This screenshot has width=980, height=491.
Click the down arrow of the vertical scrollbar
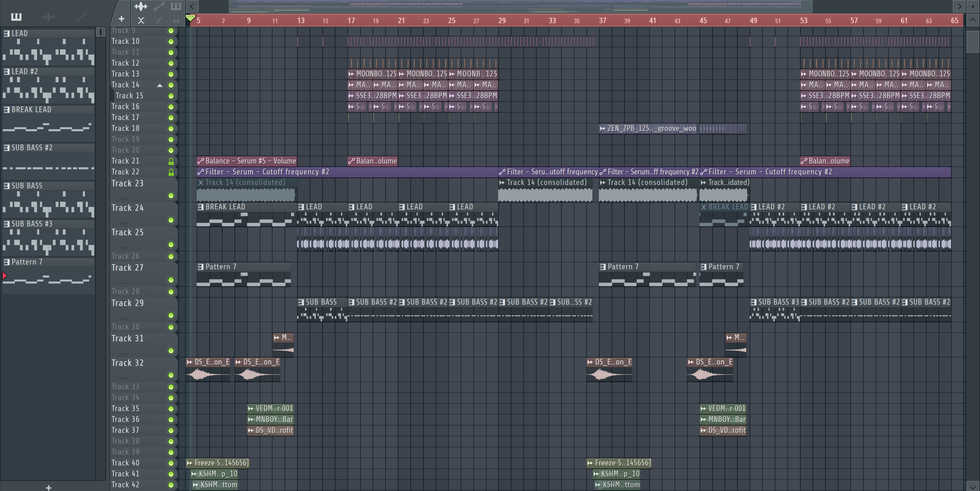click(x=973, y=486)
